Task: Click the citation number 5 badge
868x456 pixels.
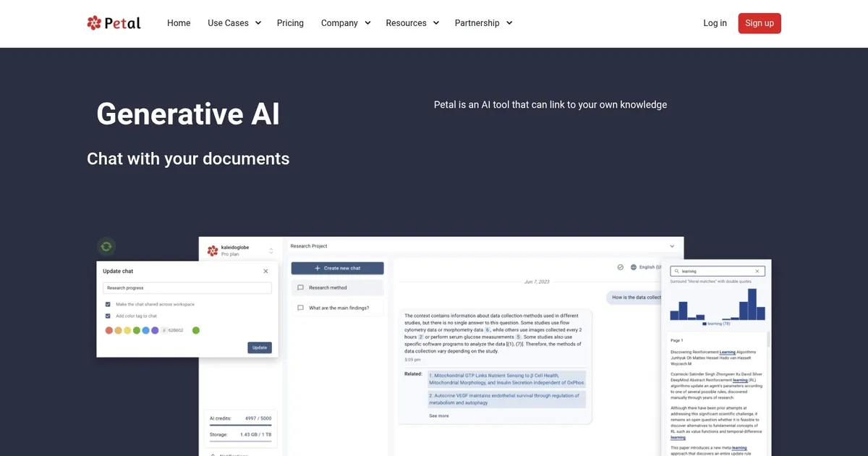Action: coord(518,337)
